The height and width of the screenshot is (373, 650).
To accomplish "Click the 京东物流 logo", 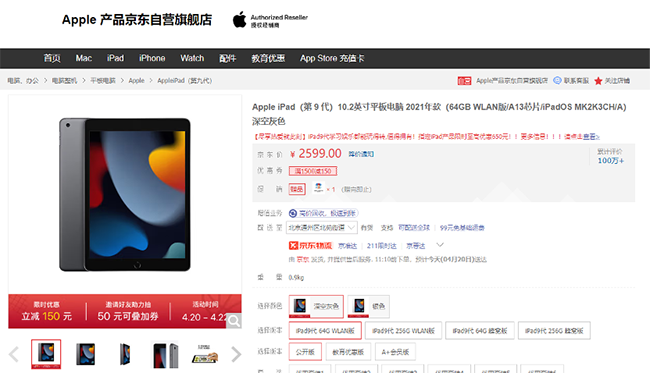I will [x=310, y=246].
